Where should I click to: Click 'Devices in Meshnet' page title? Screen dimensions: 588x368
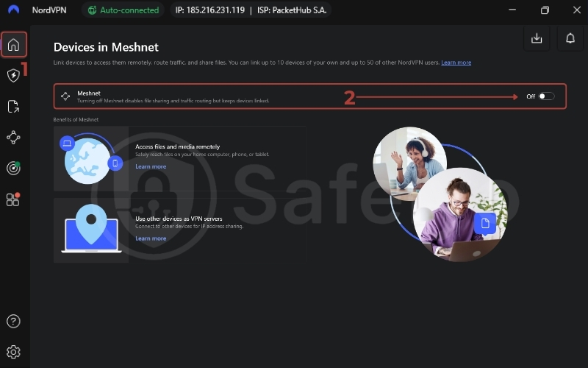tap(106, 47)
